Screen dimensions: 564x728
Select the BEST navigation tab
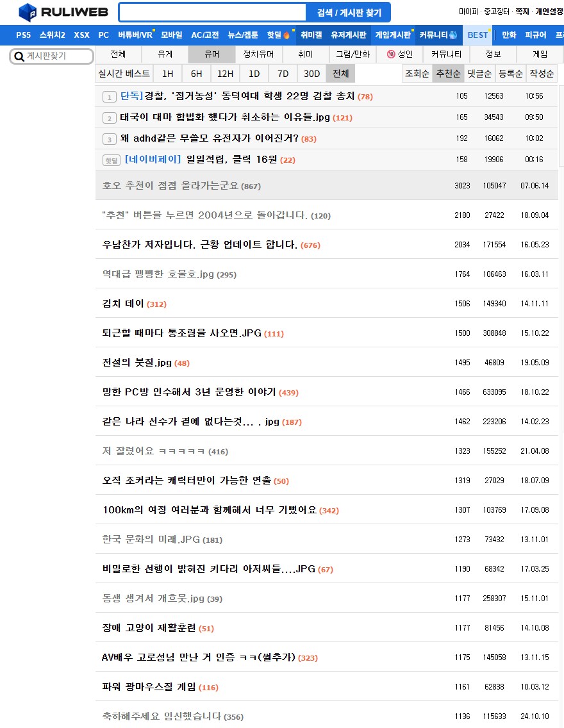477,35
